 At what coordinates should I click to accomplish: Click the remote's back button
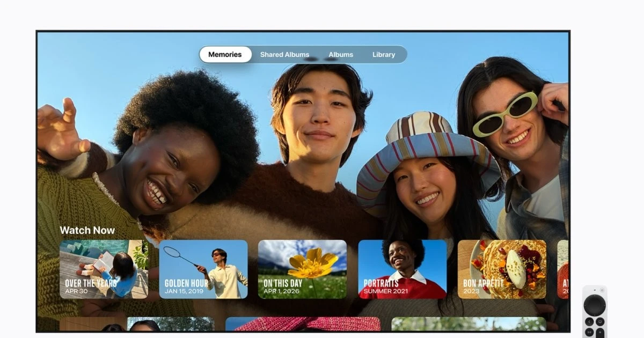click(x=589, y=322)
